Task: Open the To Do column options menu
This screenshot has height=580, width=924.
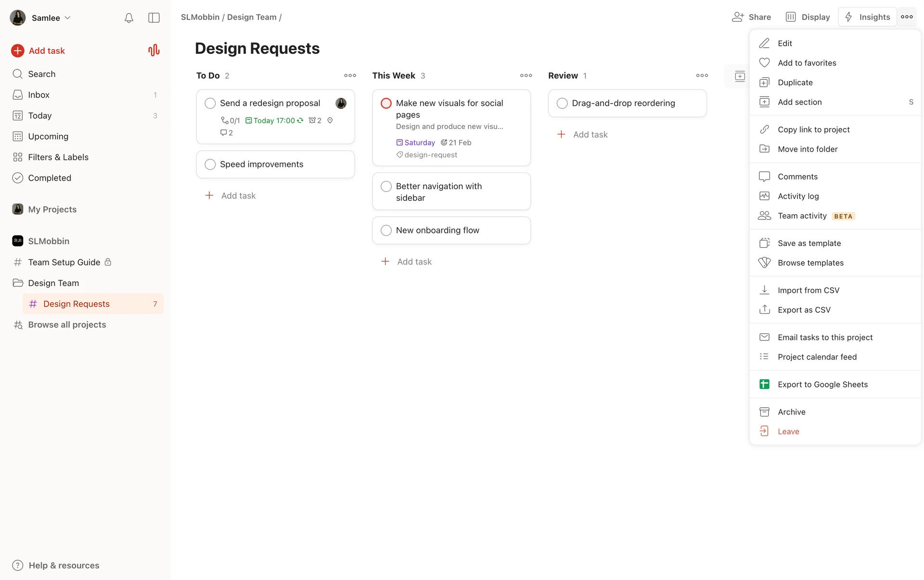Action: point(350,76)
